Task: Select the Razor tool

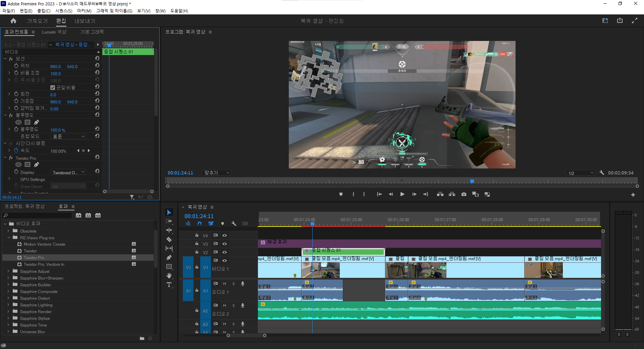Action: 169,239
